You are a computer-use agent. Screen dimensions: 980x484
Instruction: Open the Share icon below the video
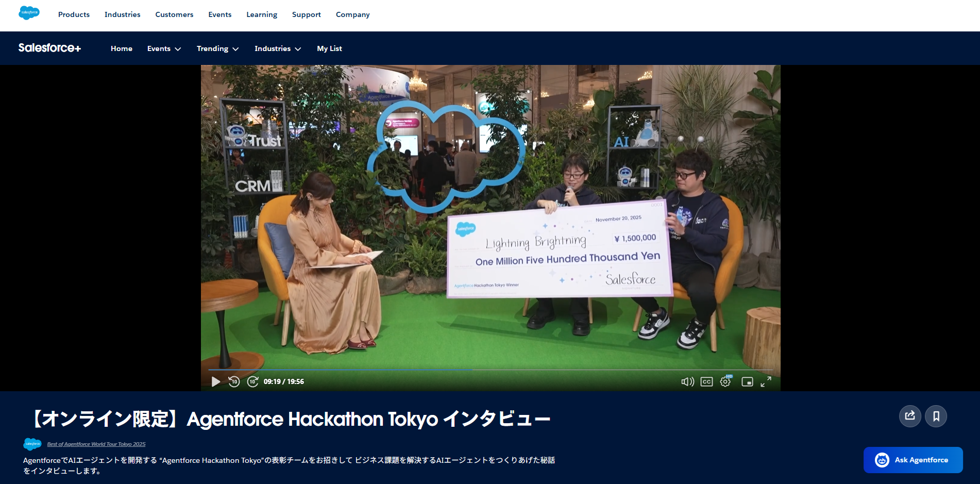(910, 416)
